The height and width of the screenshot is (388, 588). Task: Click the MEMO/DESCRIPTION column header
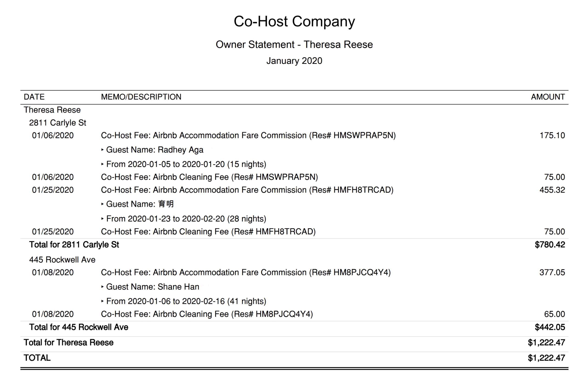[141, 97]
